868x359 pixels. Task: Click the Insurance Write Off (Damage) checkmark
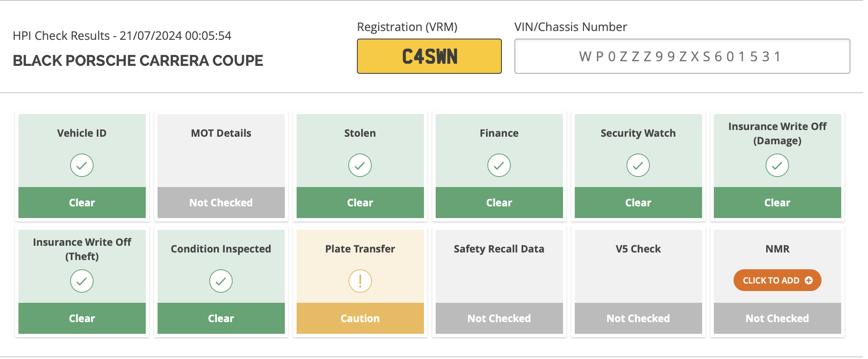click(x=777, y=165)
